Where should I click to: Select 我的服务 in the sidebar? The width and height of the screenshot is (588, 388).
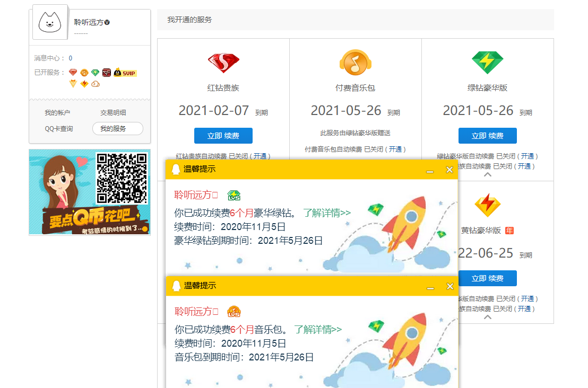118,129
